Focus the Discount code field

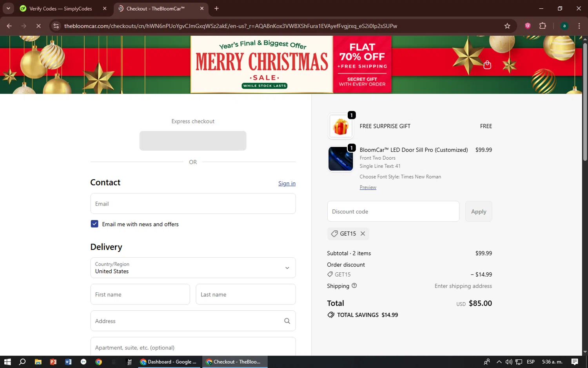tap(393, 211)
